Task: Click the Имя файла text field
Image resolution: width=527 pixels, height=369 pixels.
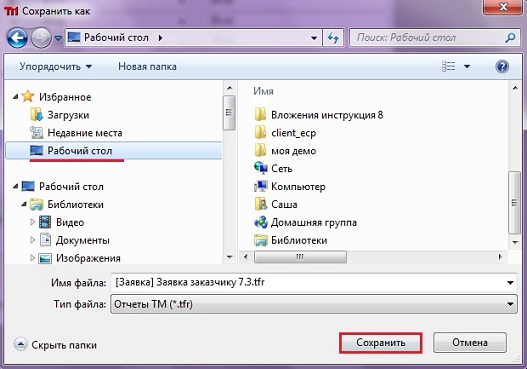Action: 309,282
